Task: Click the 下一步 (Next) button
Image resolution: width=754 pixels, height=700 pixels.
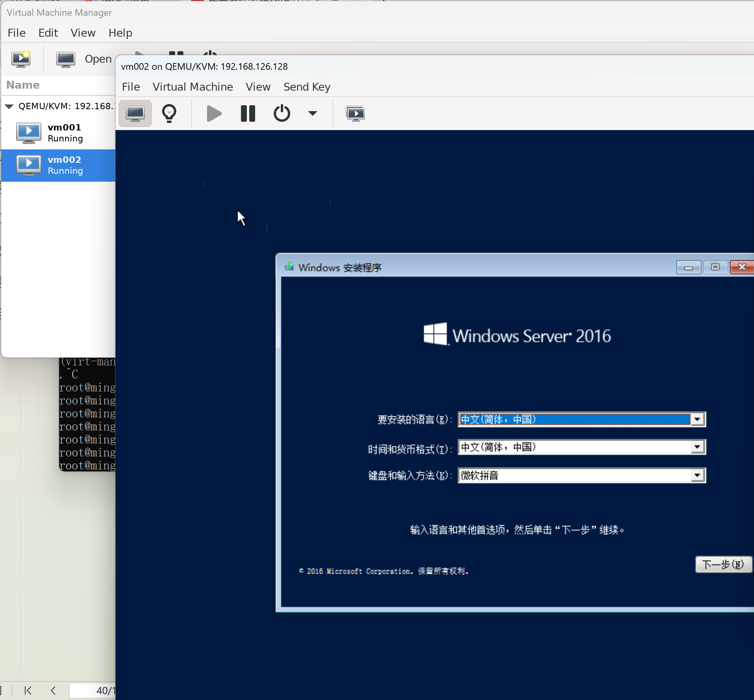Action: (722, 564)
